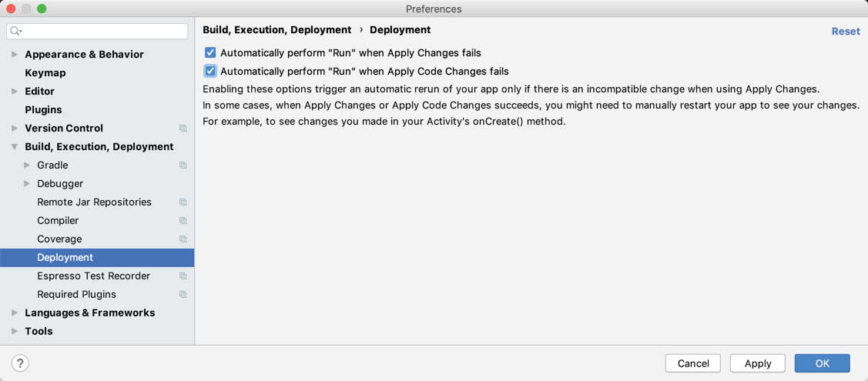The image size is (868, 381).
Task: Open help with the question mark button
Action: click(20, 363)
